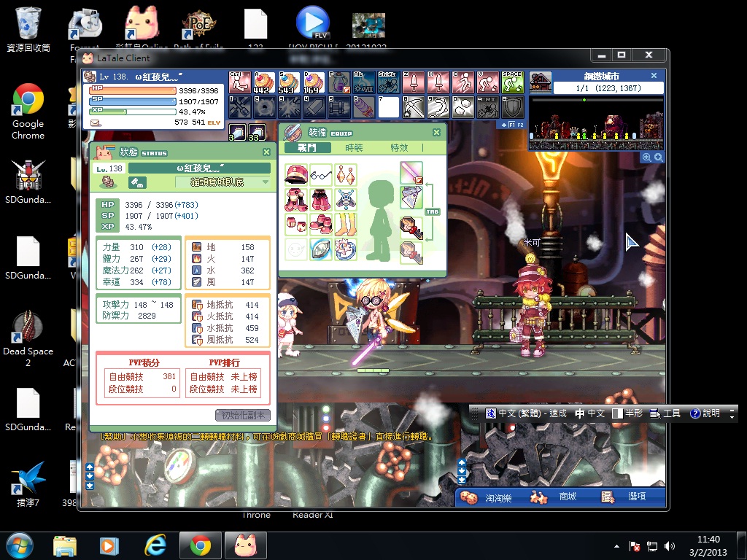Click the red gloves equipment slot
The height and width of the screenshot is (560, 747).
296,224
